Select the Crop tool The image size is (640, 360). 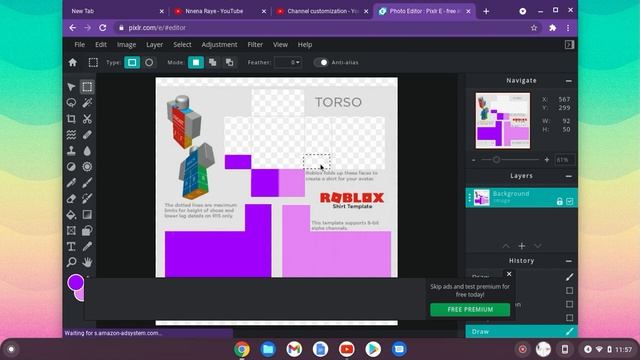71,119
